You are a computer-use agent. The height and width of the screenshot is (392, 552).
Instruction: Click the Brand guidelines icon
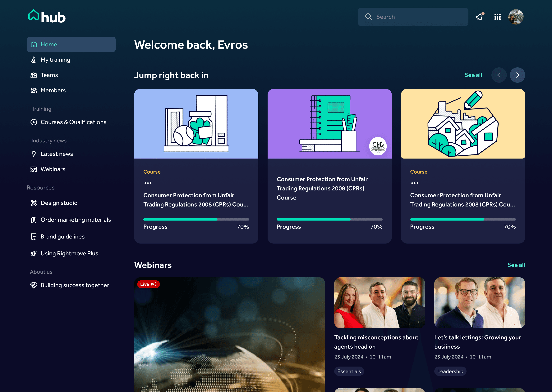pyautogui.click(x=34, y=237)
